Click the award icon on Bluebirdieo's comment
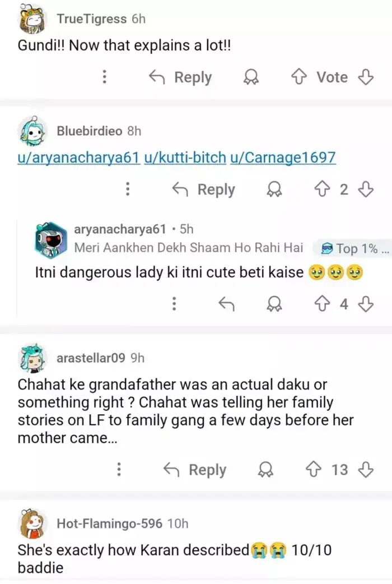The image size is (392, 584). click(x=274, y=189)
